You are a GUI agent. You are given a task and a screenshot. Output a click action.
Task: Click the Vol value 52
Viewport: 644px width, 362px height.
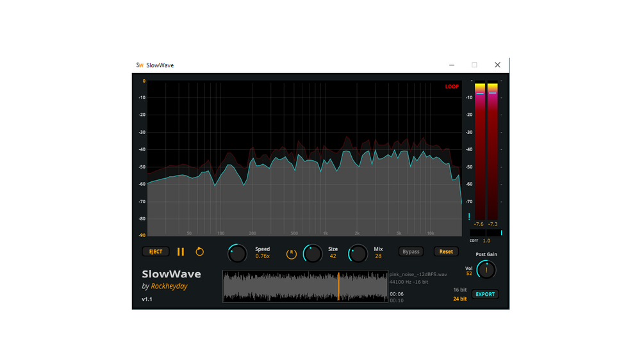coord(469,274)
